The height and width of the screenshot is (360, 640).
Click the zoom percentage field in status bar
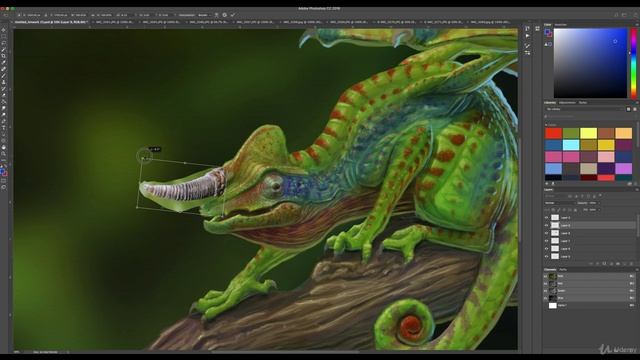[18, 352]
